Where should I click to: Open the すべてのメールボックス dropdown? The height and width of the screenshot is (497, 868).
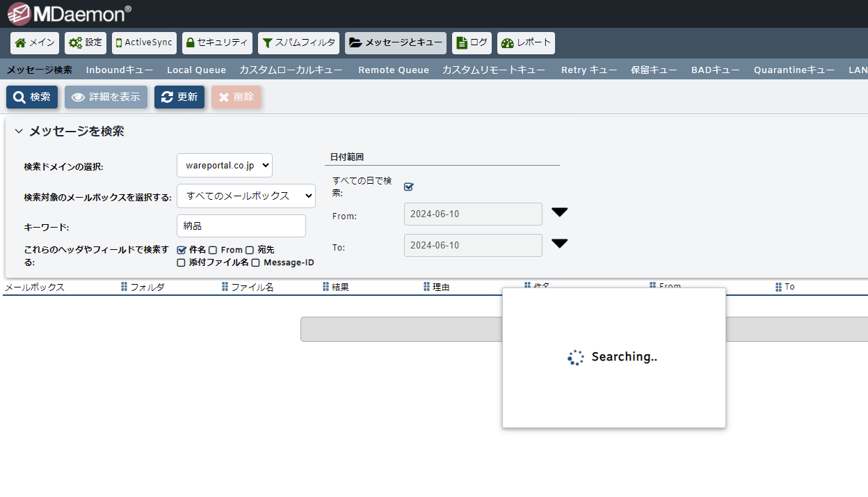(246, 196)
